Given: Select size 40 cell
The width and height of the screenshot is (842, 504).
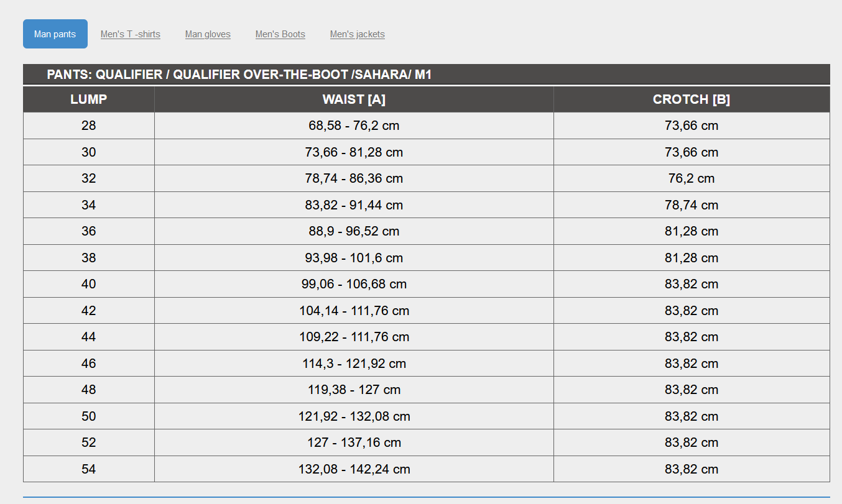Looking at the screenshot, I should [x=89, y=284].
